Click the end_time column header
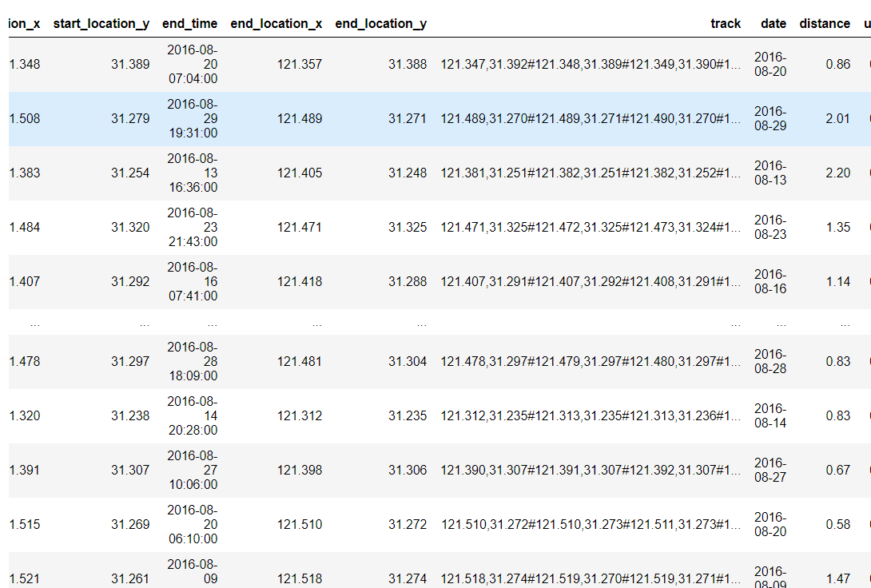The height and width of the screenshot is (588, 871). (x=189, y=24)
